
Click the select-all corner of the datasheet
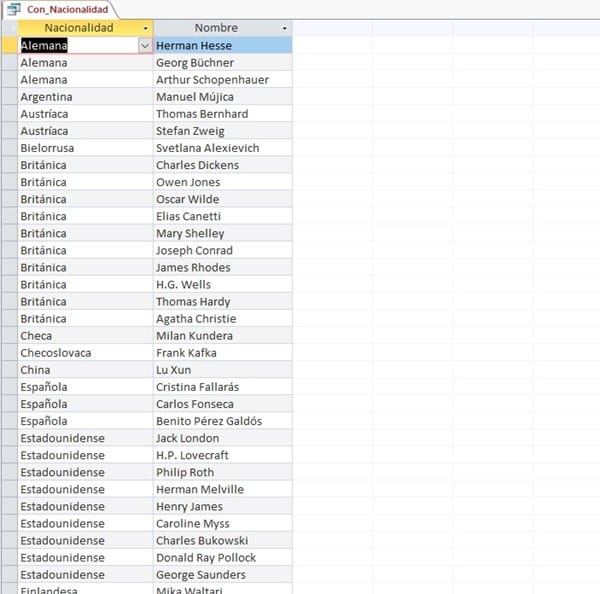(10, 28)
